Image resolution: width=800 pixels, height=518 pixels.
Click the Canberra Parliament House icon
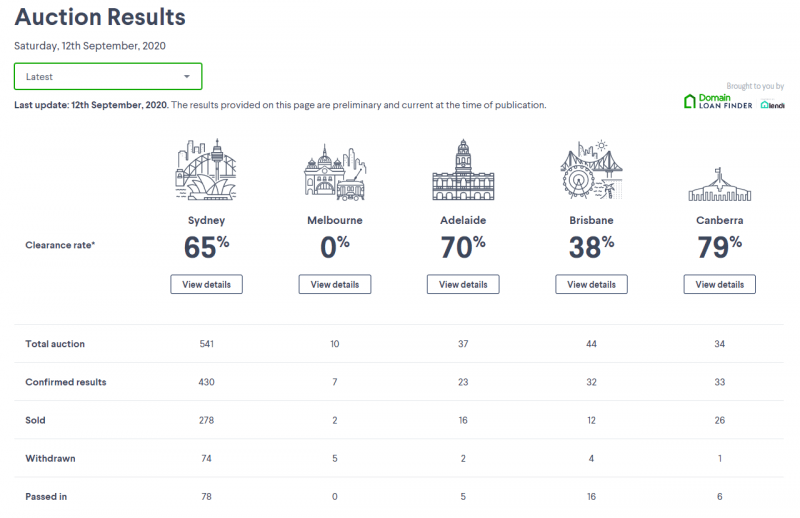pyautogui.click(x=719, y=184)
